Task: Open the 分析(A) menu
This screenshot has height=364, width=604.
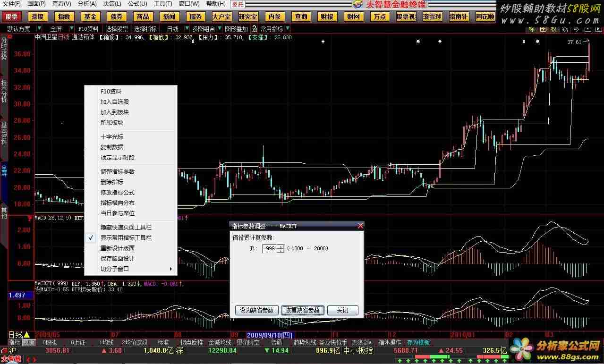Action: 87,4
